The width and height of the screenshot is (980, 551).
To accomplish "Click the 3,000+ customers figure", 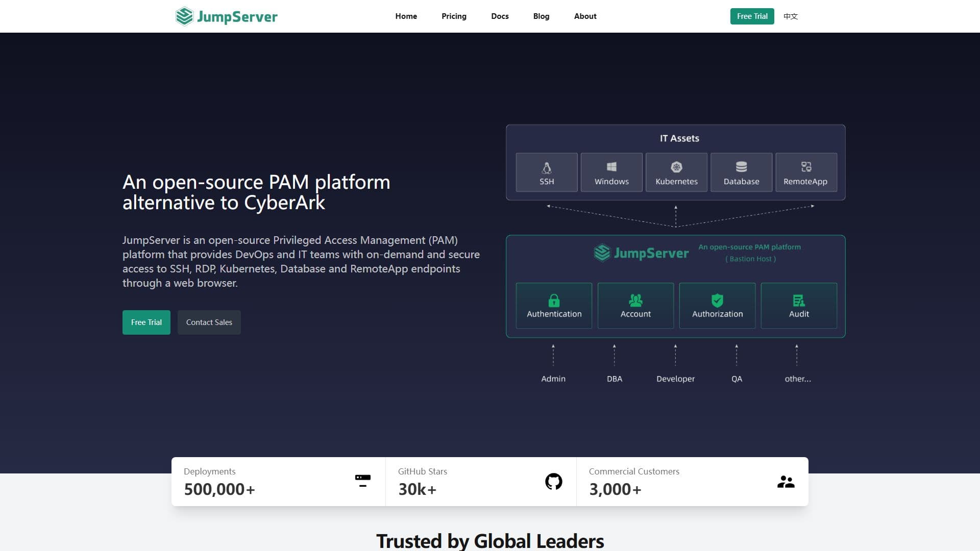I will click(615, 489).
